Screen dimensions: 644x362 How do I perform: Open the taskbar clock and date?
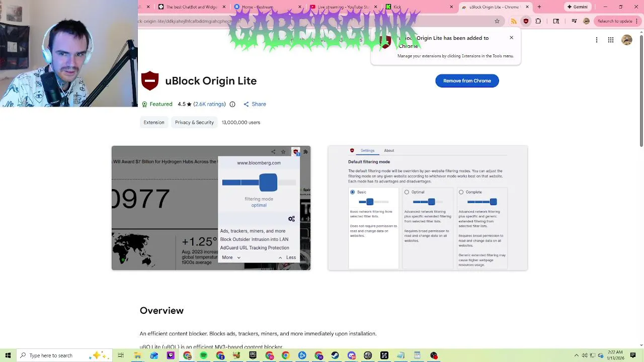[615, 355]
